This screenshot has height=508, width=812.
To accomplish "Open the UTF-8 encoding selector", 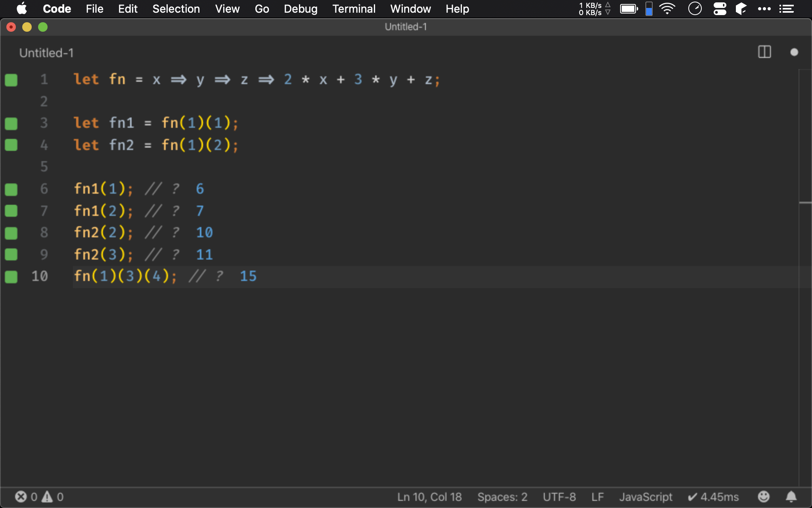I will click(559, 496).
